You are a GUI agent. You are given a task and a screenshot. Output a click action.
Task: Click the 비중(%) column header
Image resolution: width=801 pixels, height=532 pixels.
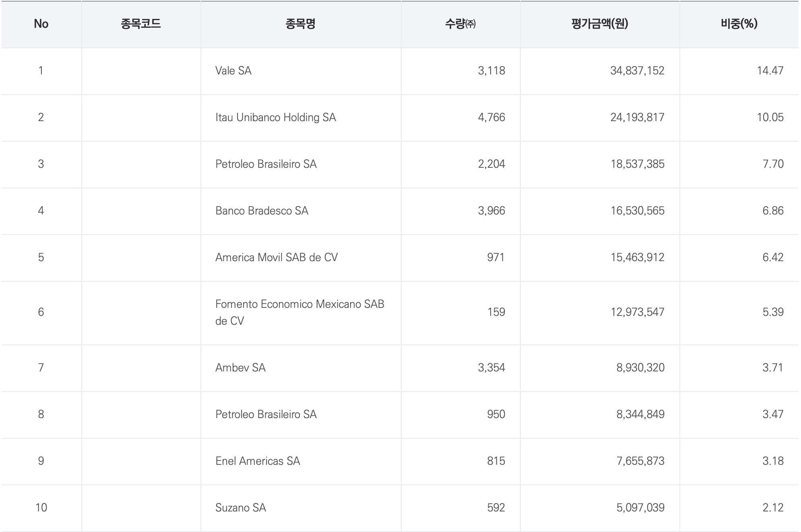tap(739, 24)
